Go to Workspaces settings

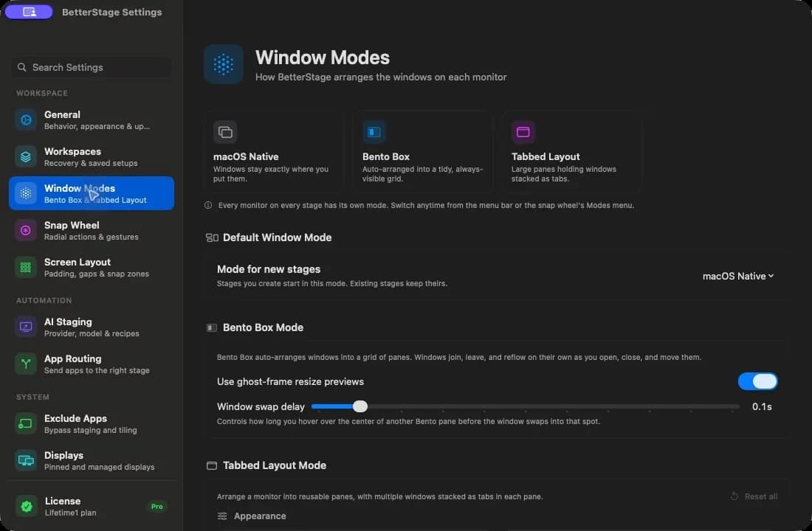tap(91, 156)
